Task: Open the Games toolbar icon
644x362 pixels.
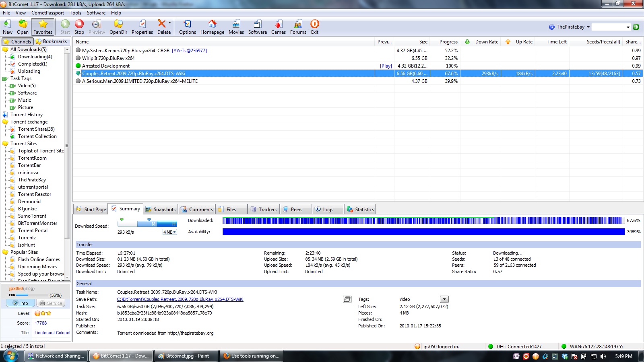Action: pyautogui.click(x=278, y=27)
